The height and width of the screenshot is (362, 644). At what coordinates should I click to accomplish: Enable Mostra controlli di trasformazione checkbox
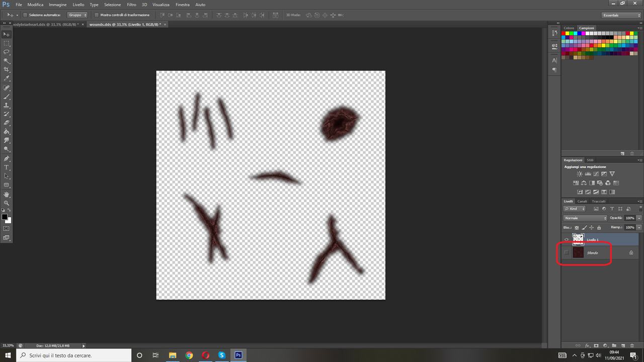(97, 15)
